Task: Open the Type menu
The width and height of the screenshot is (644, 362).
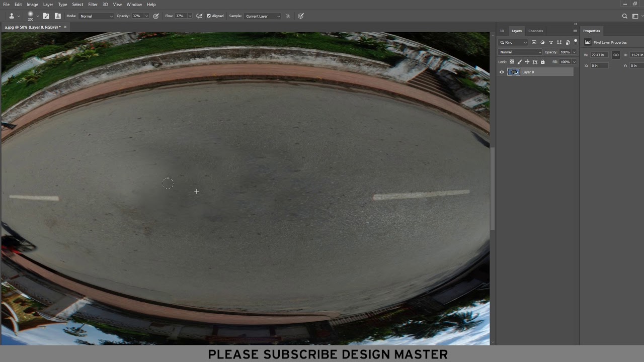Action: click(63, 5)
